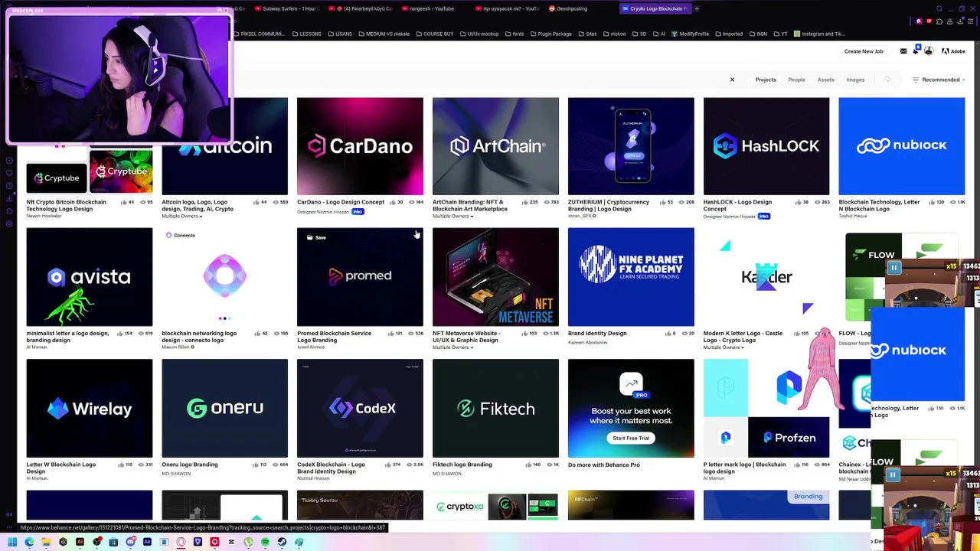Image resolution: width=980 pixels, height=551 pixels.
Task: Open the avista letter a logo thumbnail
Action: click(90, 277)
